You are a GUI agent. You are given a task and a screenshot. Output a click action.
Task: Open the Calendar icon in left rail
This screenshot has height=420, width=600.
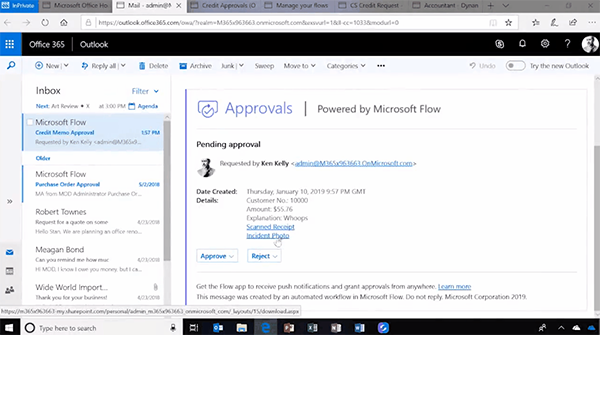(x=10, y=271)
